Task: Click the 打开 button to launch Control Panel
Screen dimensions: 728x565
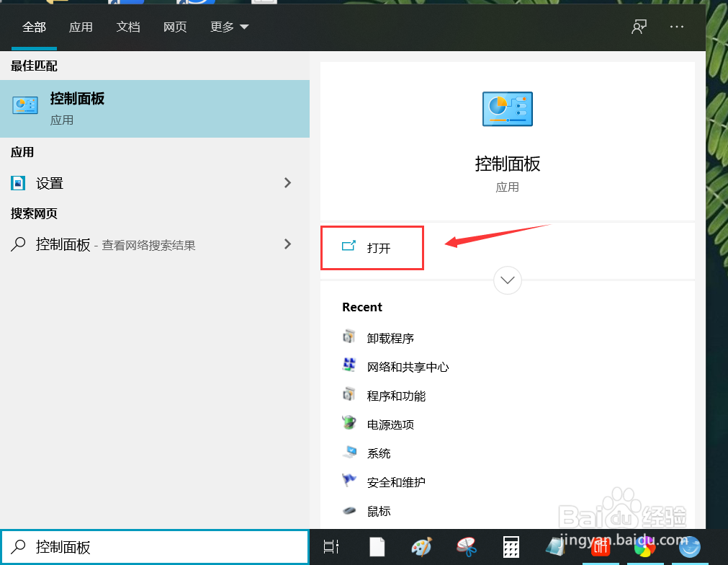Action: click(x=372, y=247)
